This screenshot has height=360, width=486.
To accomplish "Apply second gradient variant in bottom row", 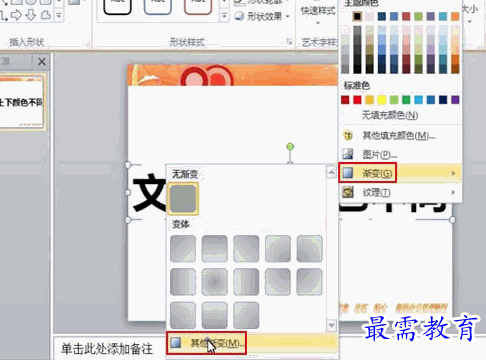I will coord(215,315).
